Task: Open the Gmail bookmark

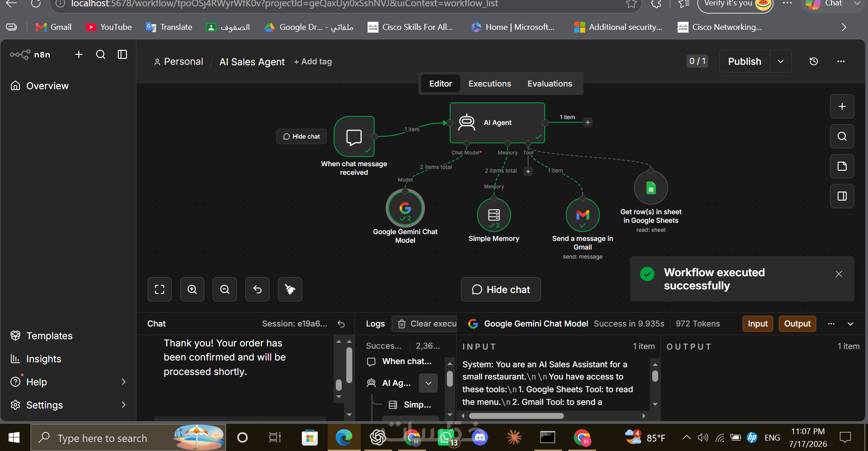Action: (53, 27)
